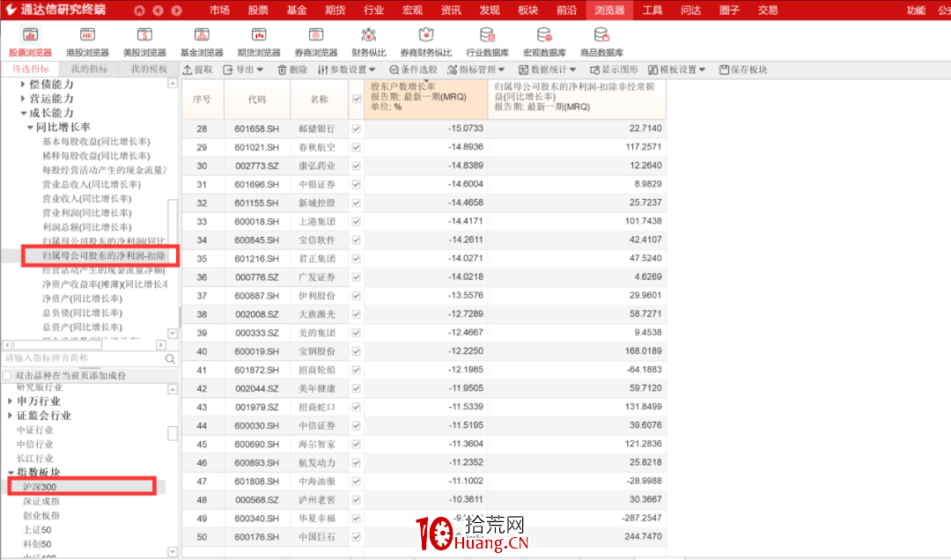The height and width of the screenshot is (560, 951).
Task: Collapse the 成长能力 tree node
Action: [23, 113]
